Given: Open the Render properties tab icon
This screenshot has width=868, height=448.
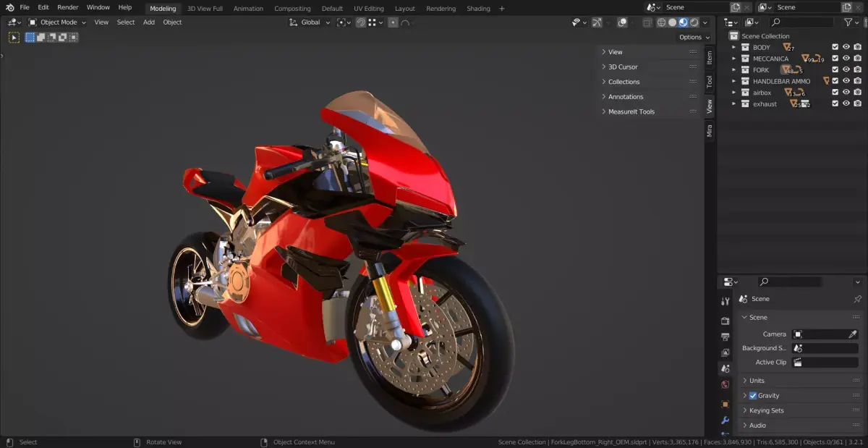Looking at the screenshot, I should click(726, 321).
